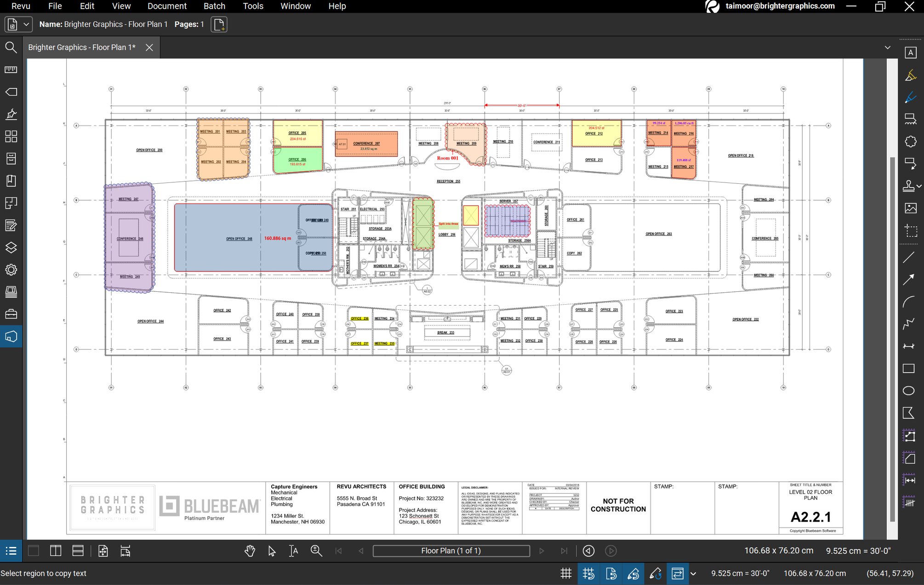Select the Pan hand tool

pyautogui.click(x=250, y=551)
